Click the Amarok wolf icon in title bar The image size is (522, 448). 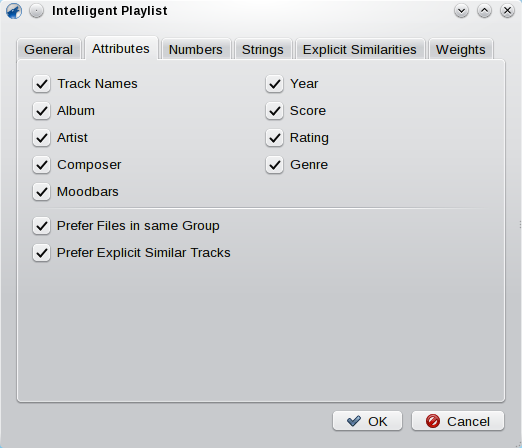point(14,11)
